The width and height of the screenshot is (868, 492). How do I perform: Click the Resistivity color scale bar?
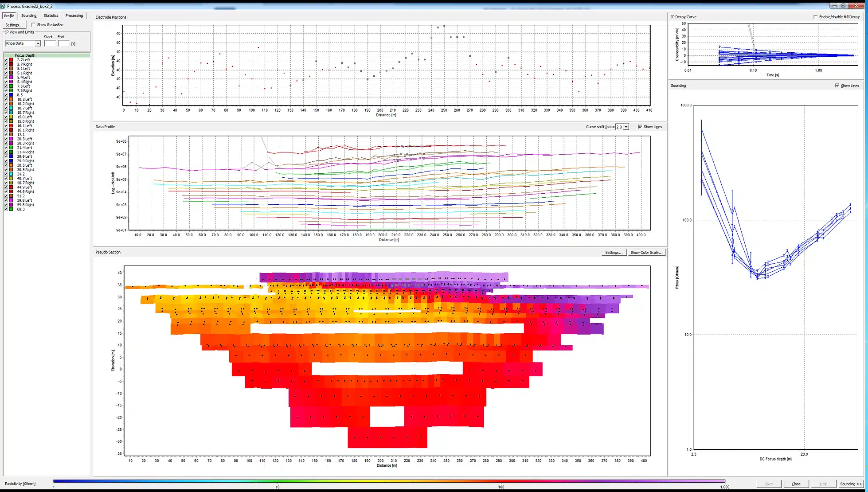pos(389,481)
